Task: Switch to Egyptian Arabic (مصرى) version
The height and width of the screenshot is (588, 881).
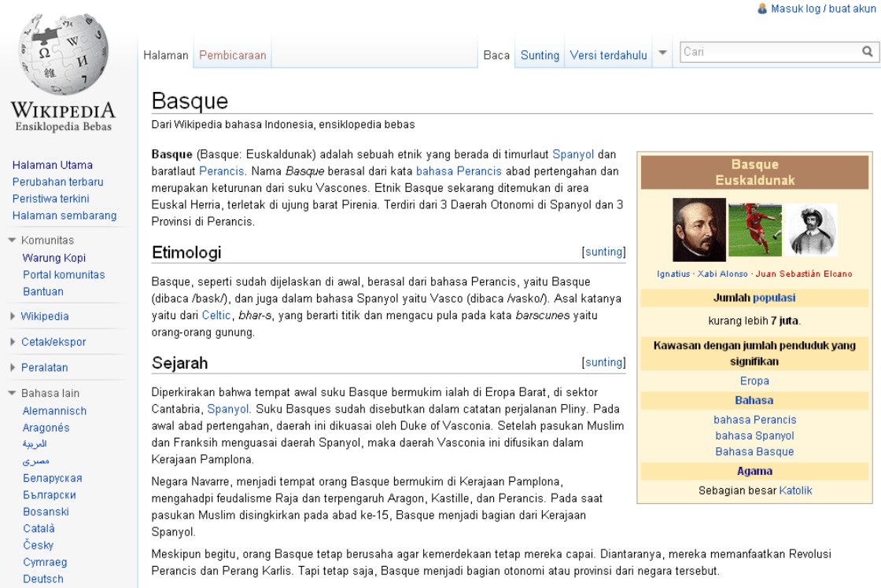Action: 36,461
